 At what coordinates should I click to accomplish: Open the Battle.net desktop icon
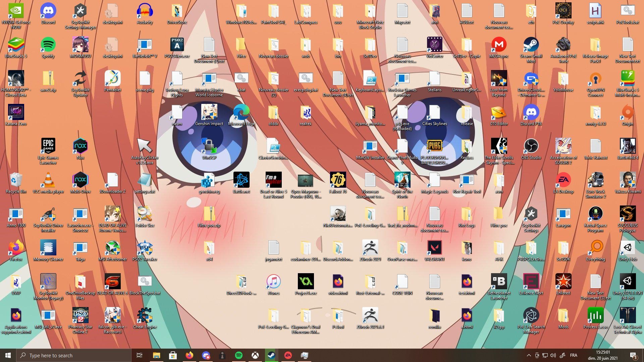tap(241, 183)
